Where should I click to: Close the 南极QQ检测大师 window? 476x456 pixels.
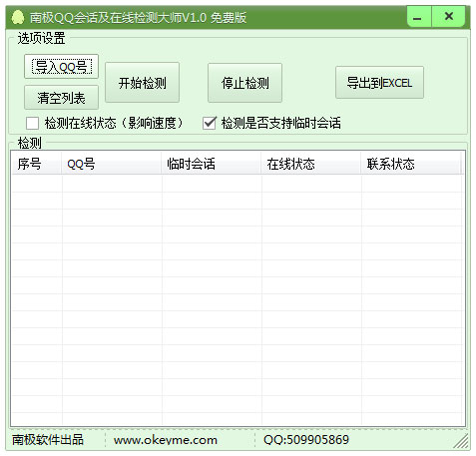tap(448, 17)
